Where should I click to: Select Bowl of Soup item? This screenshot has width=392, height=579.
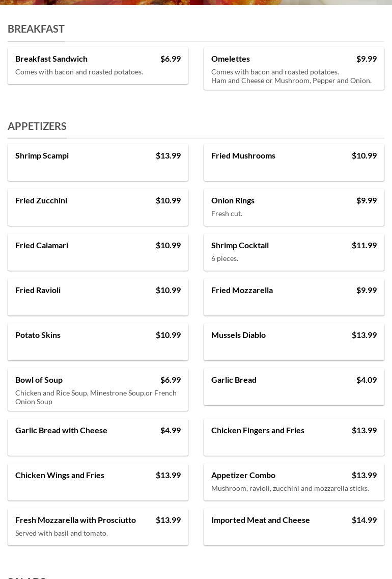tap(98, 389)
